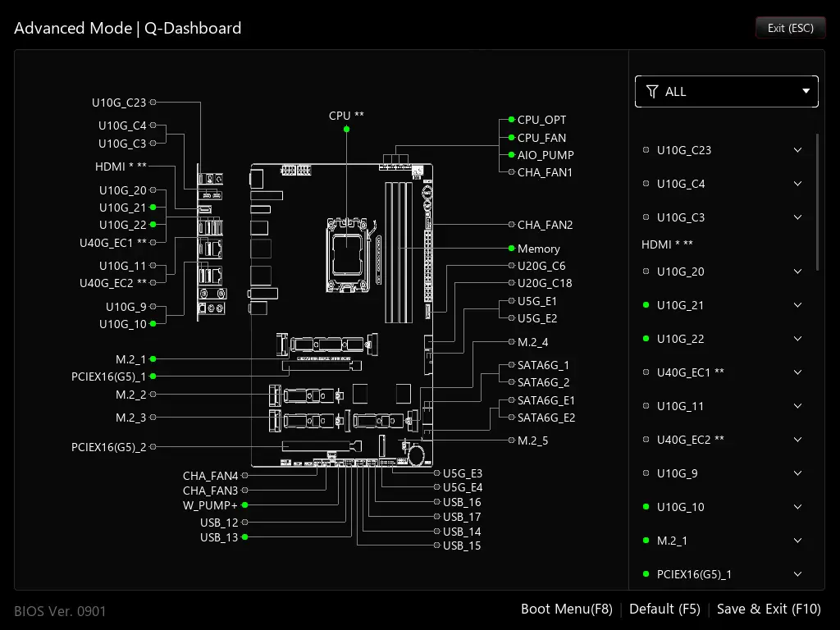Select the CPU ** label on diagram
This screenshot has width=840, height=630.
pyautogui.click(x=346, y=116)
